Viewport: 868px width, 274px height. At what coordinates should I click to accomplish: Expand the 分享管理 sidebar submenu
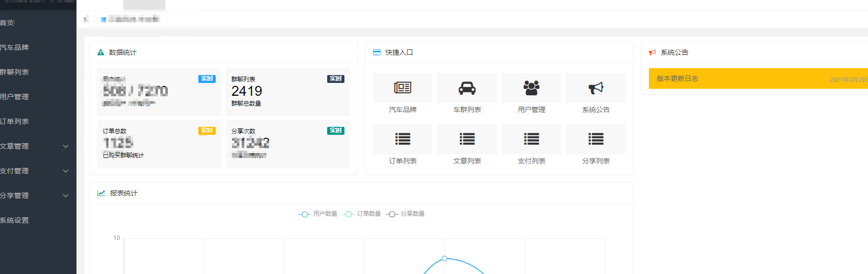click(36, 196)
